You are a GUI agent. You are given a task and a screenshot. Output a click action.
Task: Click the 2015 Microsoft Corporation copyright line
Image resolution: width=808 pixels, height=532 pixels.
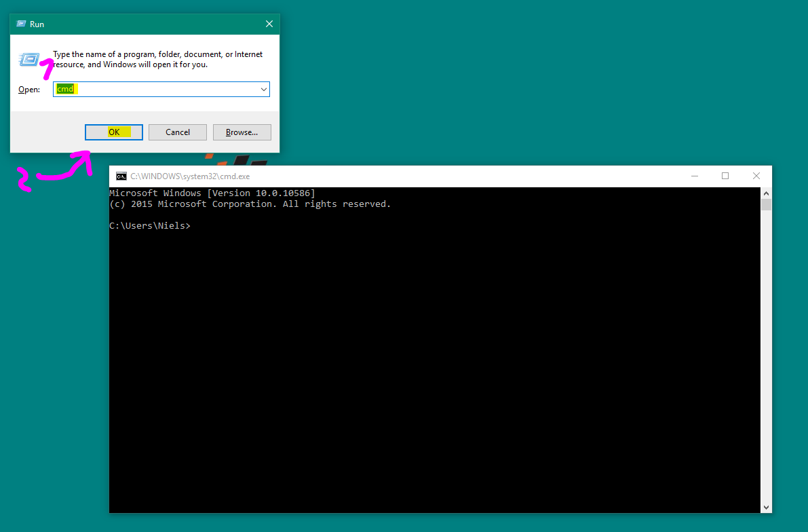pyautogui.click(x=250, y=204)
